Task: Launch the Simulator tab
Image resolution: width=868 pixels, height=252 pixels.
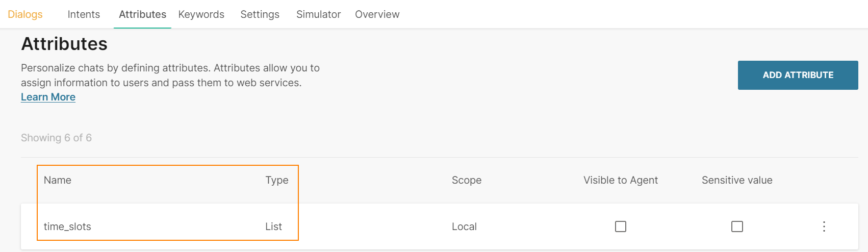Action: (x=318, y=14)
